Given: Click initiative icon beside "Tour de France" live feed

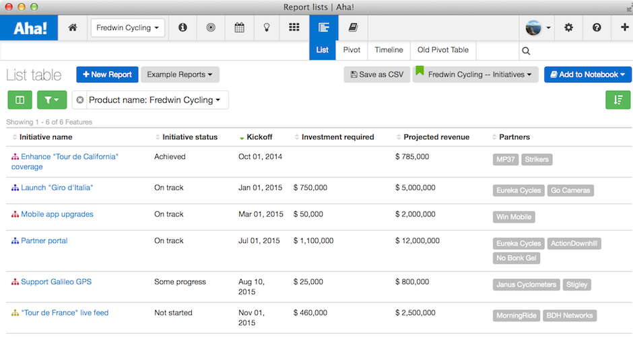Looking at the screenshot, I should [15, 313].
